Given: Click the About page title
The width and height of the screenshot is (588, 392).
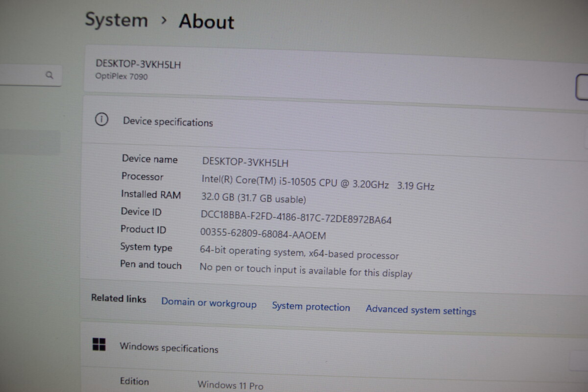Looking at the screenshot, I should click(206, 22).
